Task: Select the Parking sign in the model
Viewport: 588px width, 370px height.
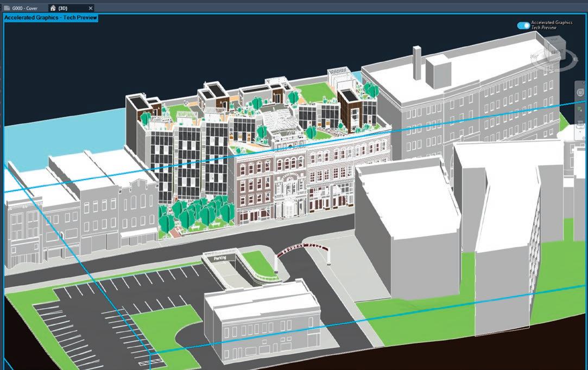Action: [220, 258]
